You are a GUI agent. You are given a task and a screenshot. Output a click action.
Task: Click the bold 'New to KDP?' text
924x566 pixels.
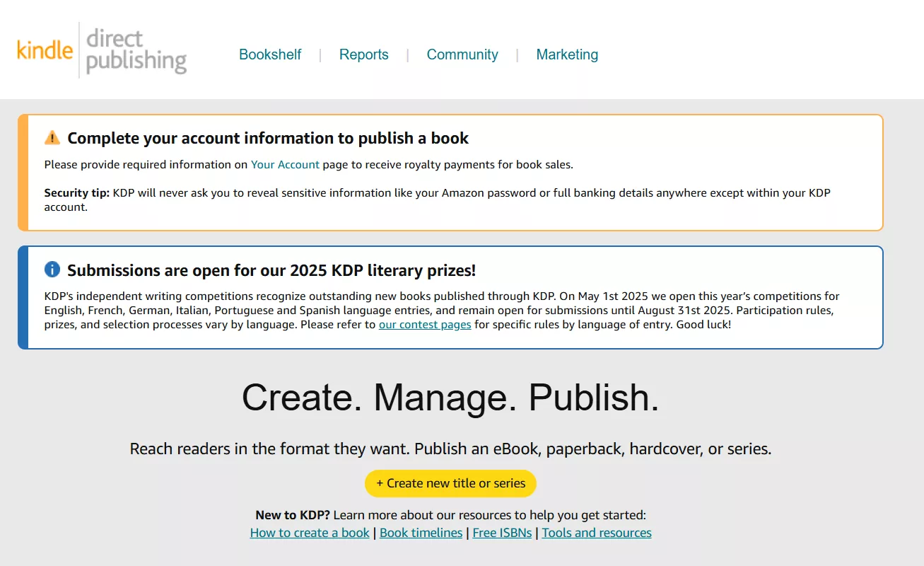pos(293,515)
